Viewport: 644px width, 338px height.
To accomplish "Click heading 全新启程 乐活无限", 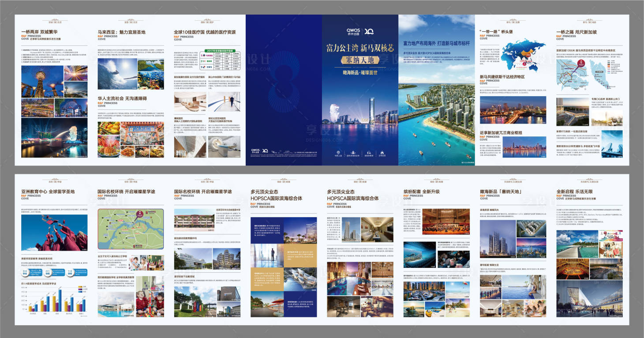I will (x=574, y=192).
